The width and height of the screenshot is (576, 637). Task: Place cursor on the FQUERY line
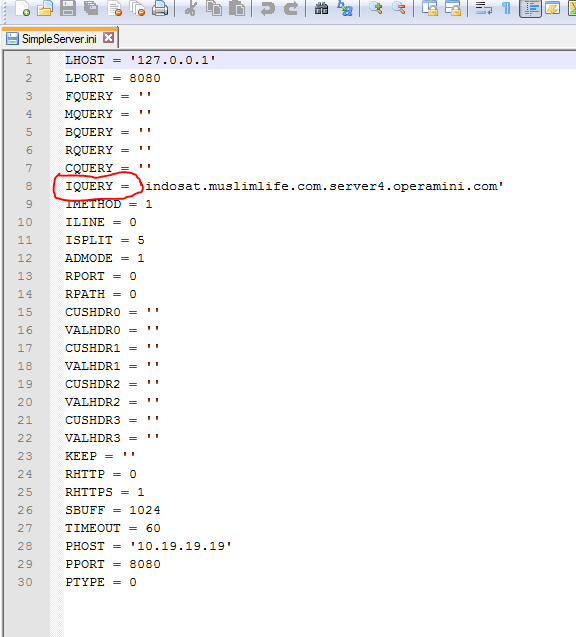coord(108,96)
